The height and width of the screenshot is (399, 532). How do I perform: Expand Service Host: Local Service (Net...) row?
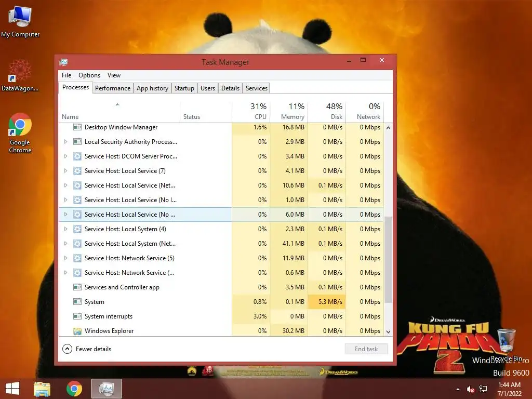pos(66,185)
